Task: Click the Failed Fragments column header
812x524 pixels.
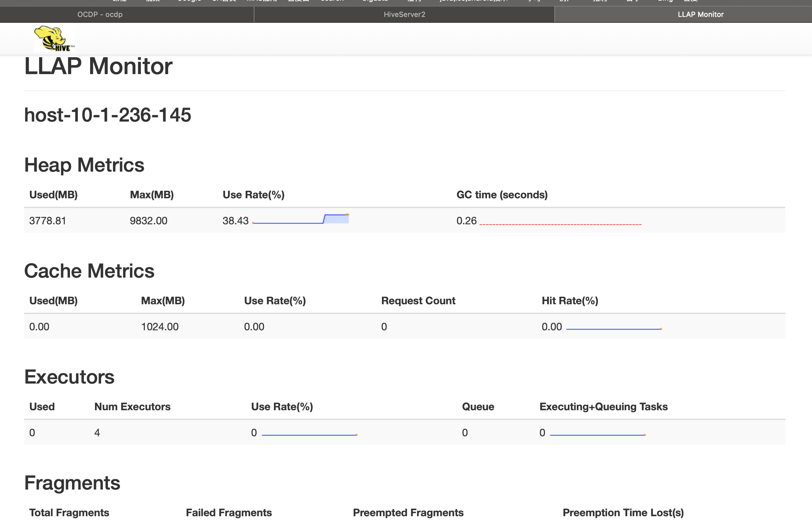Action: point(229,512)
